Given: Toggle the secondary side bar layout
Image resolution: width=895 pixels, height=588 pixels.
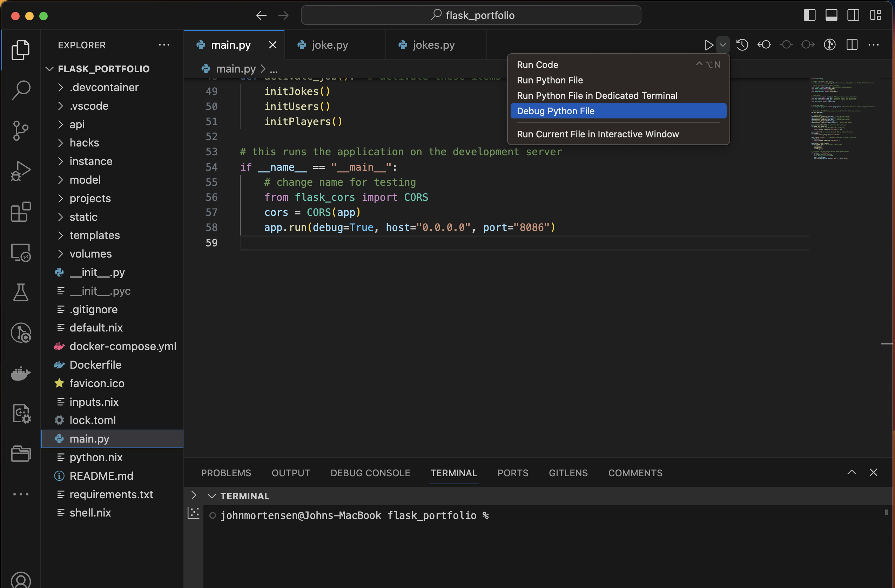Looking at the screenshot, I should point(853,15).
